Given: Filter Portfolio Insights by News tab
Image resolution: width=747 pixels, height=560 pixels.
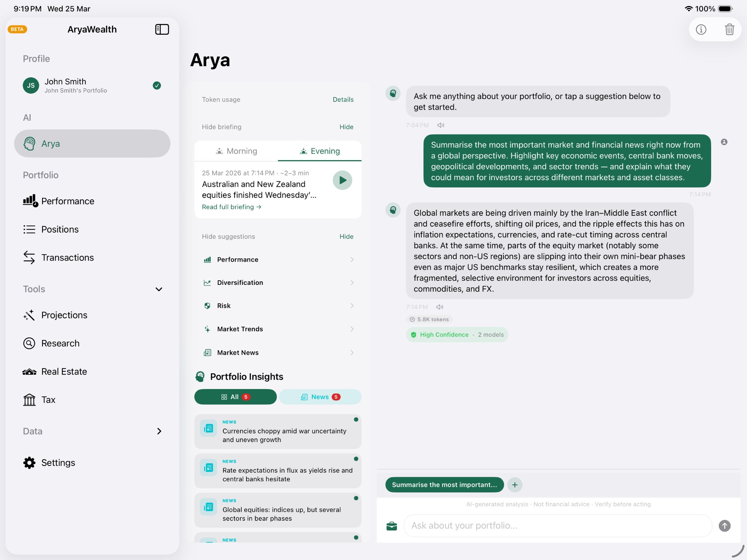Looking at the screenshot, I should coord(320,396).
